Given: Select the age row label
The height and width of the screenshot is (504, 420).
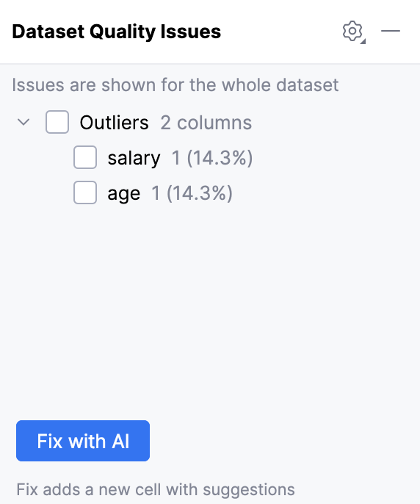Looking at the screenshot, I should (123, 194).
